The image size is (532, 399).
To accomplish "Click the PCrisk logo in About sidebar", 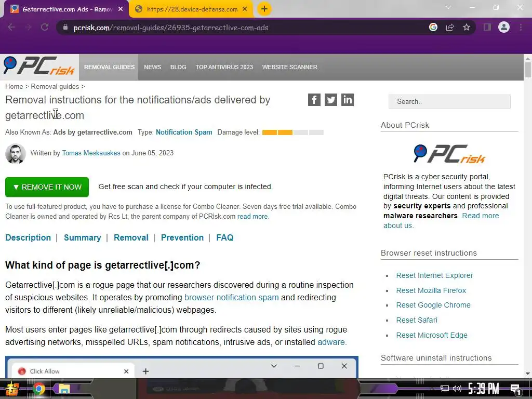I will point(449,154).
